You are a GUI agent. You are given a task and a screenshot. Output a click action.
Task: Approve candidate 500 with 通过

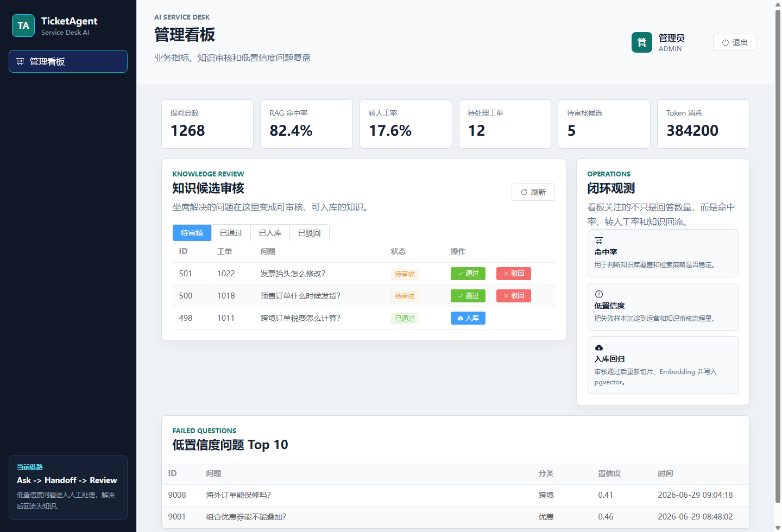(x=468, y=296)
